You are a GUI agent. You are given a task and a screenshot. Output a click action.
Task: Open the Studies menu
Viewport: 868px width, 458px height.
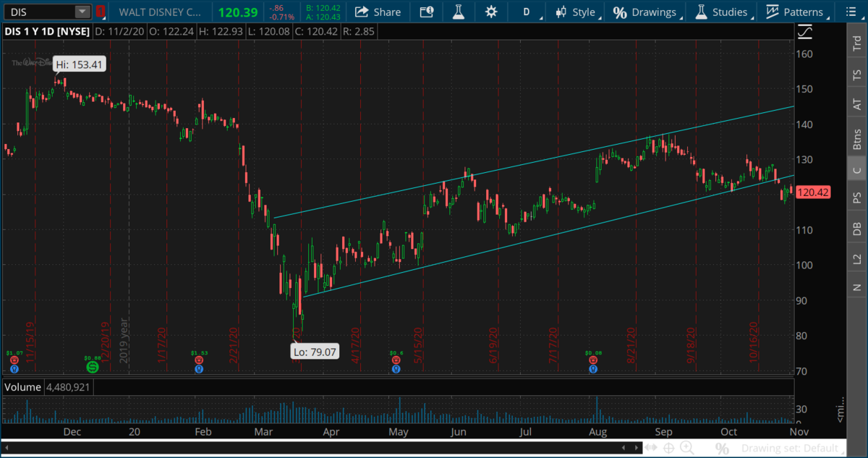[x=721, y=12]
